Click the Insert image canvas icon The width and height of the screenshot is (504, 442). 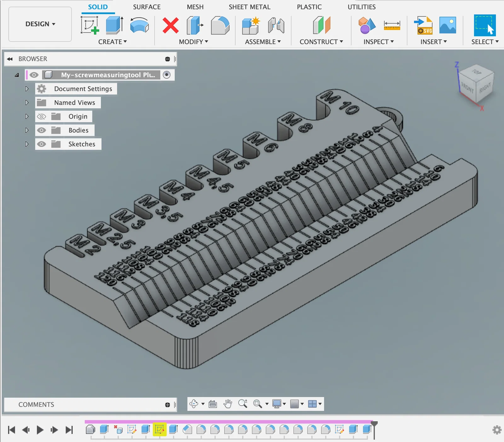[448, 25]
